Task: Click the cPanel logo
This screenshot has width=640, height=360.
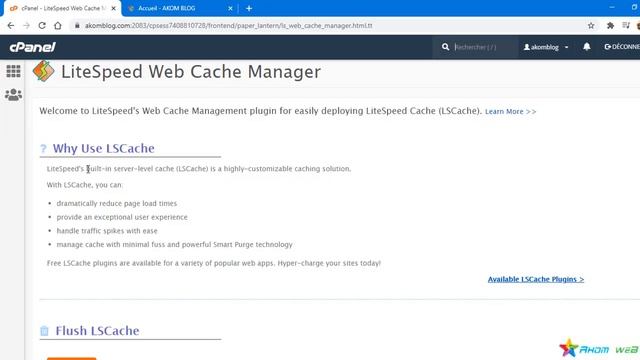Action: (33, 47)
